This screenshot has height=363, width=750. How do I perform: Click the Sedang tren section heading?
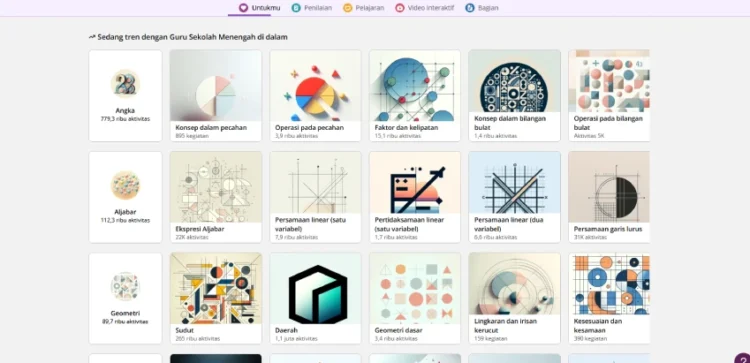coord(188,37)
